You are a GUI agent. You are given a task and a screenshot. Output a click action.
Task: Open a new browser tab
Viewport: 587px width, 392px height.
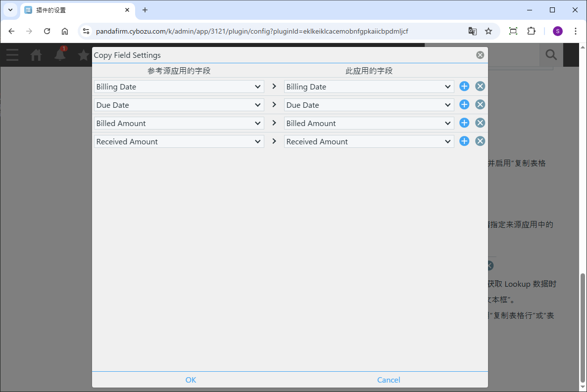click(145, 10)
